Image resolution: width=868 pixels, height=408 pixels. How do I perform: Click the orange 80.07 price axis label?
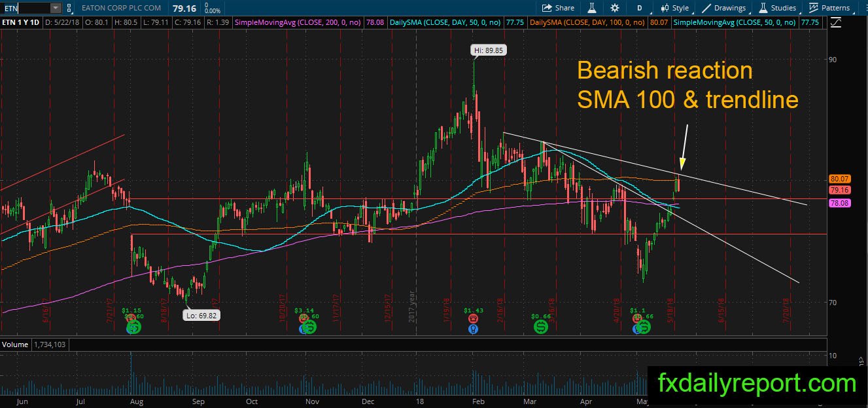[x=839, y=178]
